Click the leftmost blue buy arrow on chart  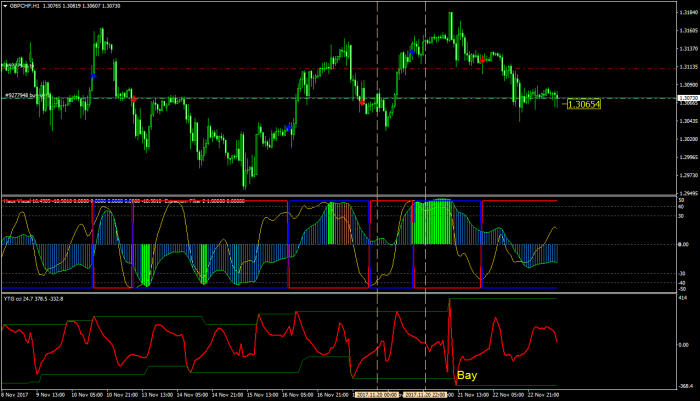(x=93, y=76)
